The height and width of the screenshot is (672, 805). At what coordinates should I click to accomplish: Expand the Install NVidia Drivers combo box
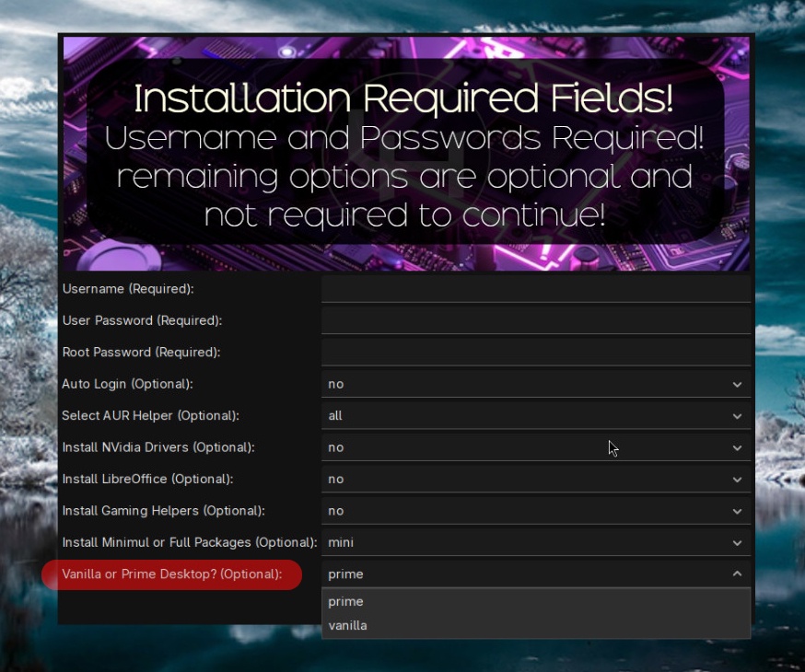click(x=535, y=447)
